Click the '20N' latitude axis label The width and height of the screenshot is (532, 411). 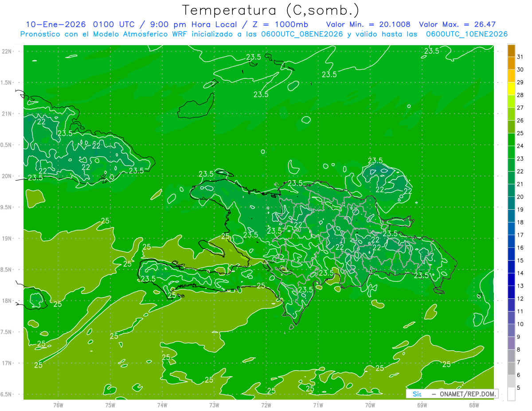(7, 176)
